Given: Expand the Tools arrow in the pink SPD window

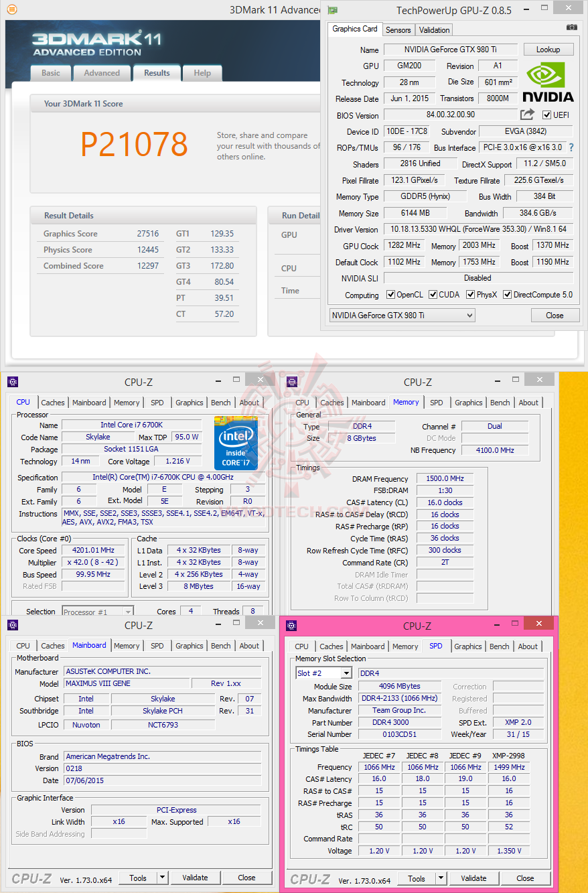Looking at the screenshot, I should tap(441, 878).
